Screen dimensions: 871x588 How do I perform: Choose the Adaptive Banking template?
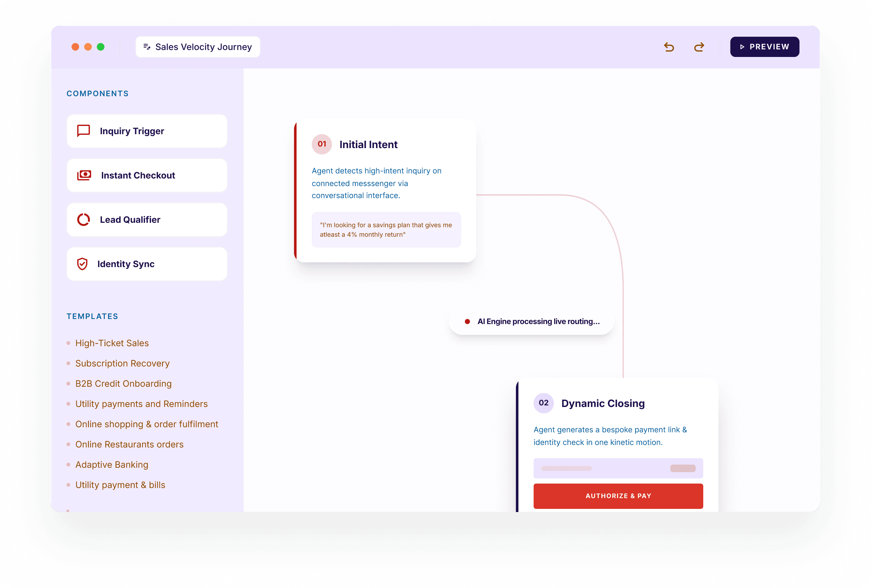tap(112, 464)
